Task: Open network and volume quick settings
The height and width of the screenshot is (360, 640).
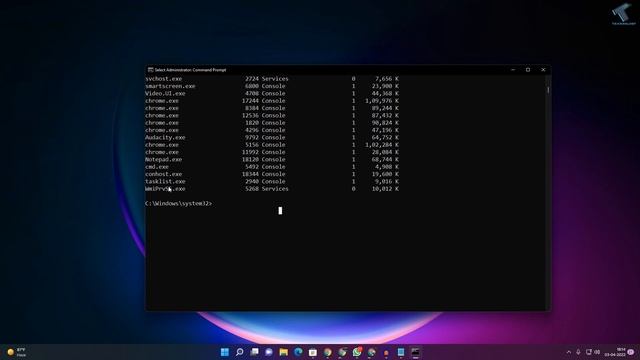Action: [x=593, y=352]
